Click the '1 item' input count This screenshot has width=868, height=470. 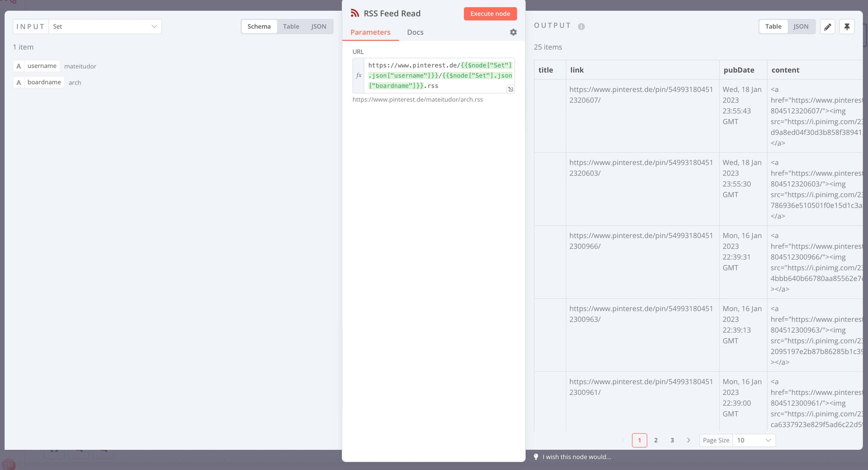tap(23, 47)
